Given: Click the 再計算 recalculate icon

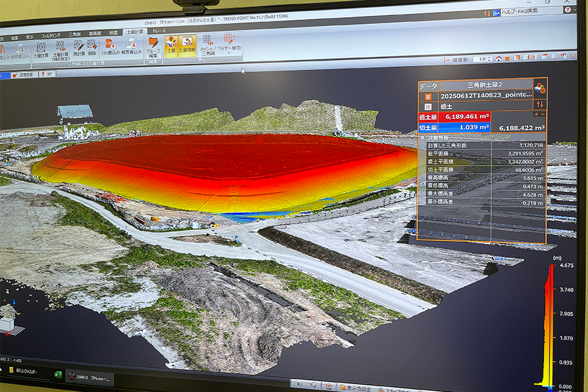Looking at the screenshot, I should point(79,48).
